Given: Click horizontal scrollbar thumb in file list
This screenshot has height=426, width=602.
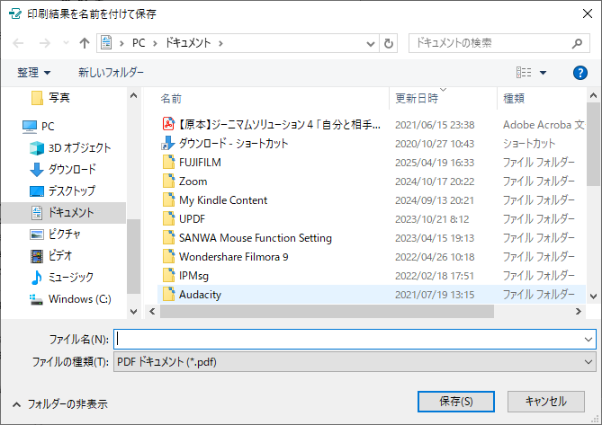Looking at the screenshot, I should click(x=327, y=311).
